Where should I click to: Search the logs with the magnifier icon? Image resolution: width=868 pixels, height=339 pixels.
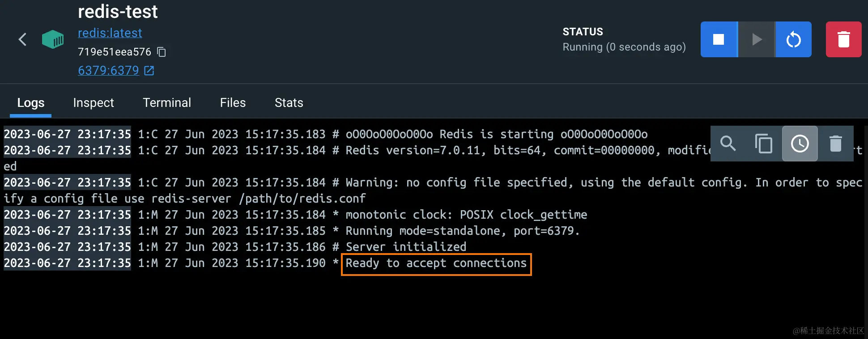click(728, 144)
